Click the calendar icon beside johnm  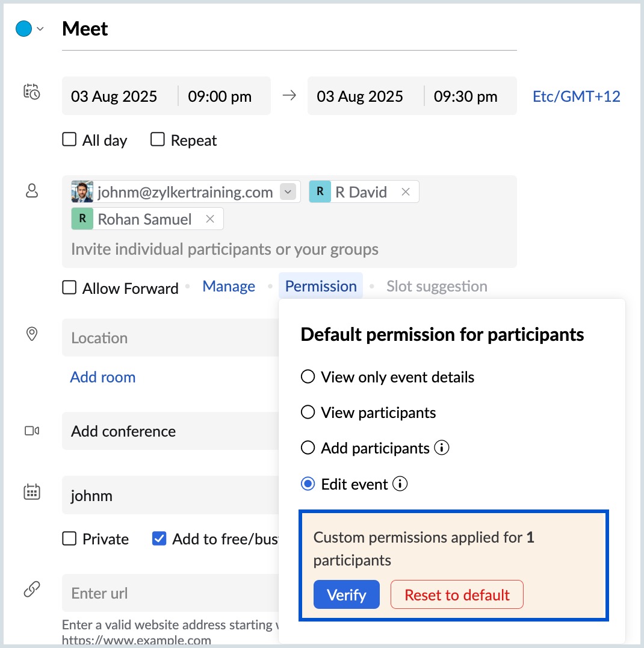coord(32,492)
